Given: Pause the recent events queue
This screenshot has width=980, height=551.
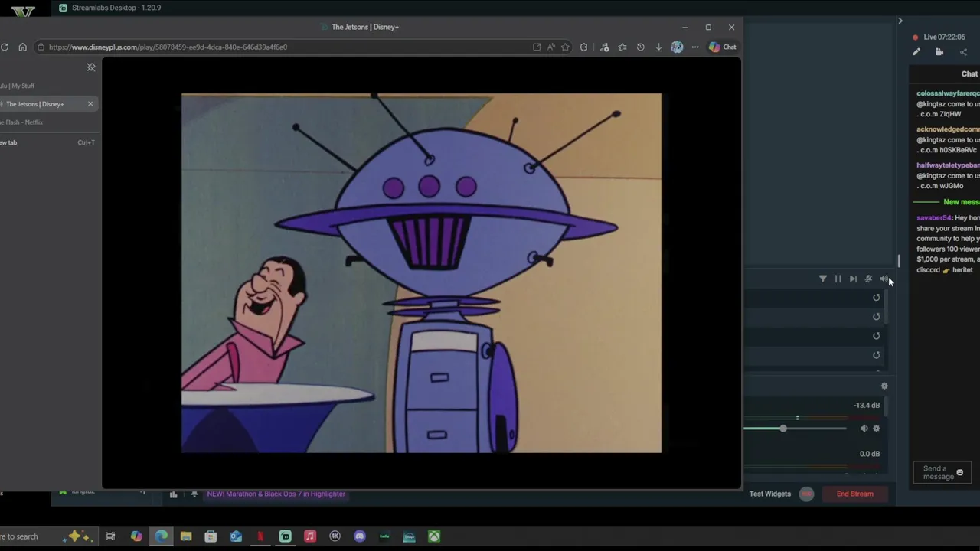Looking at the screenshot, I should click(x=838, y=279).
